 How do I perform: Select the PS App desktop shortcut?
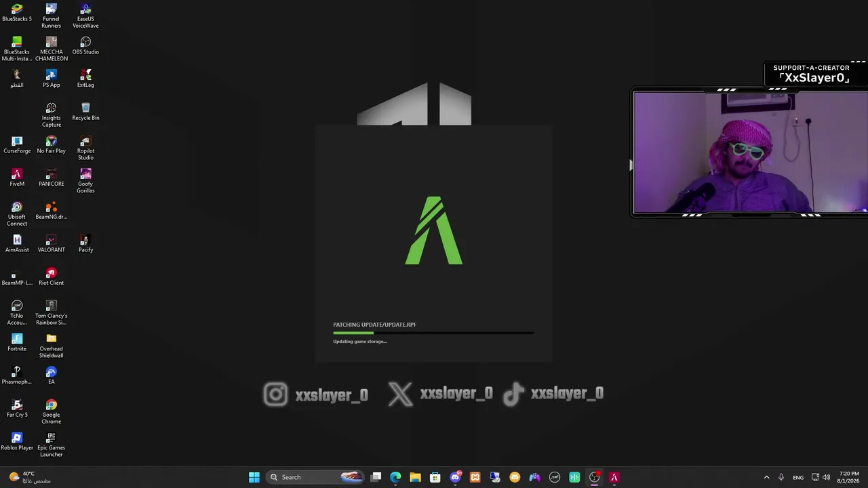point(52,79)
